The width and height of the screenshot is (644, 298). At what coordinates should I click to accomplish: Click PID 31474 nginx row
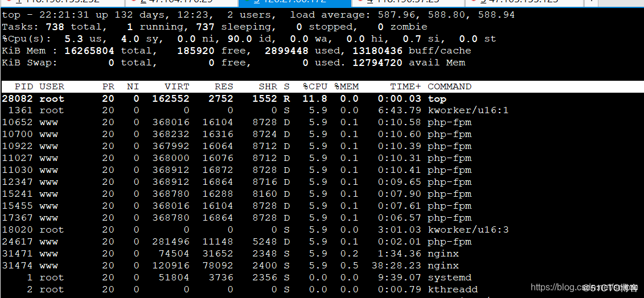(17, 266)
